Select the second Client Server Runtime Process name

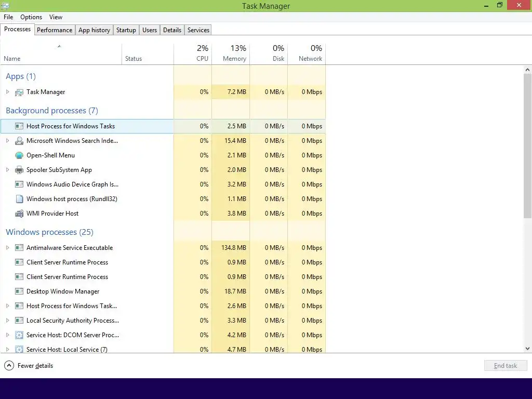pyautogui.click(x=67, y=277)
